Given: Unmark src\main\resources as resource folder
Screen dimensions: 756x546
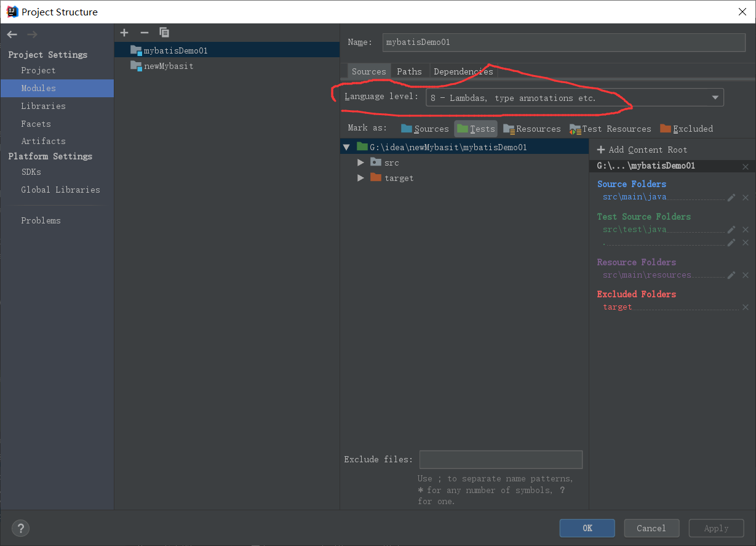Looking at the screenshot, I should coord(746,275).
